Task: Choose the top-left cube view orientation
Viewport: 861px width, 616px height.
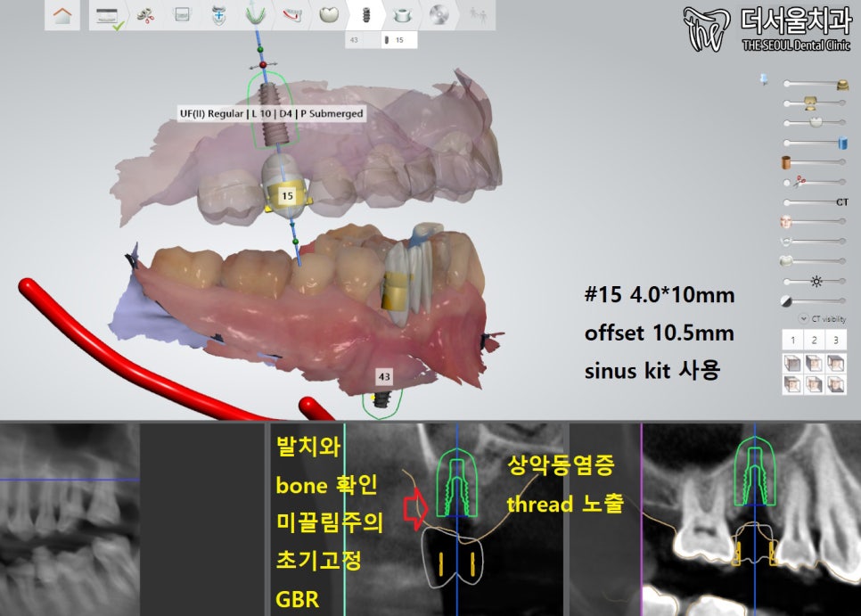Action: pos(791,362)
